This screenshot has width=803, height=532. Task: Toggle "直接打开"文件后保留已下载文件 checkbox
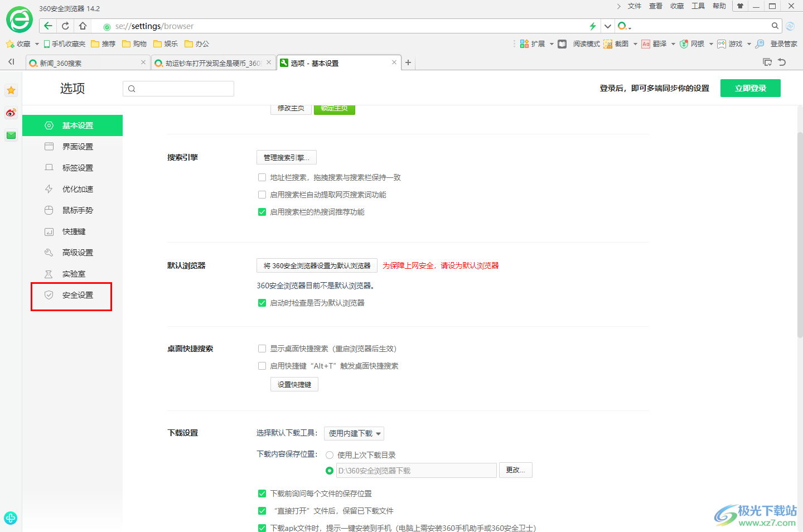[262, 511]
